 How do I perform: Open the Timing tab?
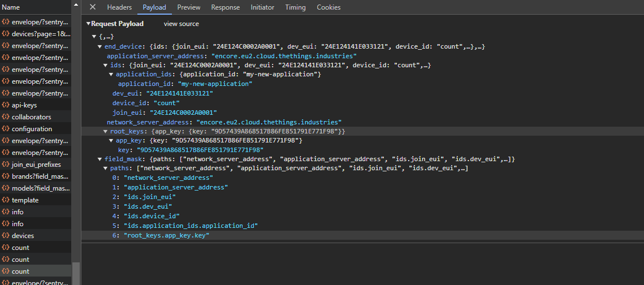pyautogui.click(x=295, y=7)
